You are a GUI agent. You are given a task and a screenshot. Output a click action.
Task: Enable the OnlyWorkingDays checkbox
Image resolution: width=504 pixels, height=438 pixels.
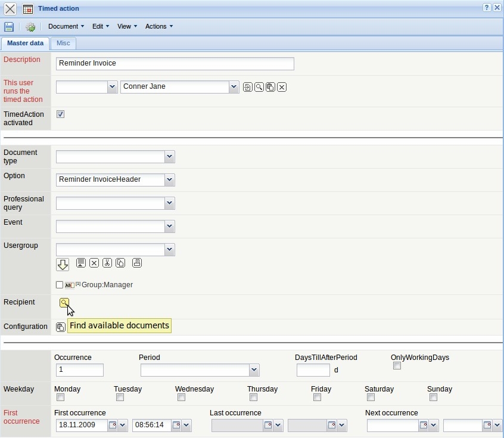click(397, 366)
